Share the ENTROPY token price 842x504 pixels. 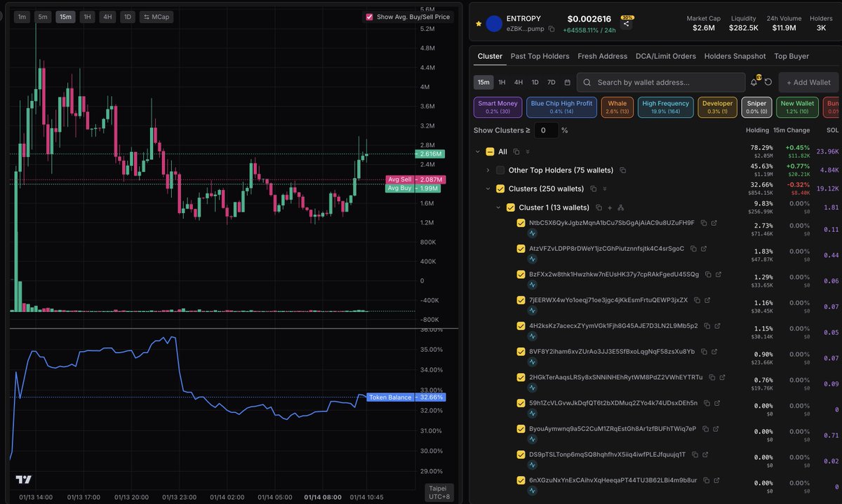pos(627,24)
